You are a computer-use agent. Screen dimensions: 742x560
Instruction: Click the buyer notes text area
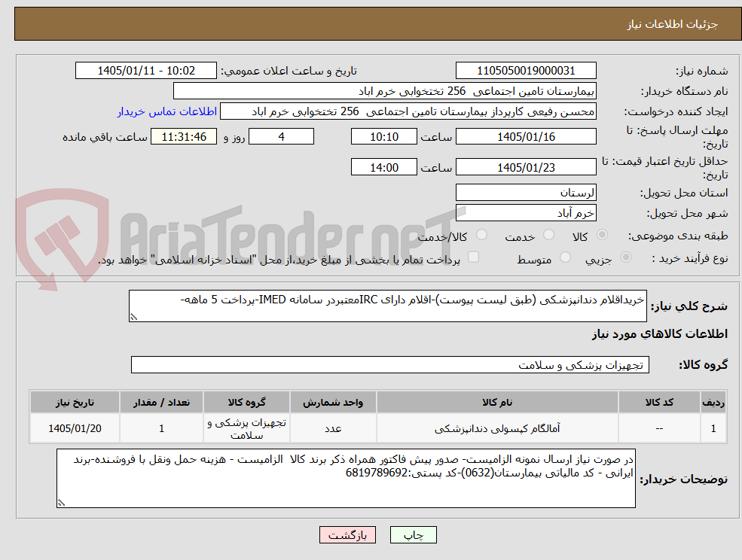click(x=346, y=479)
